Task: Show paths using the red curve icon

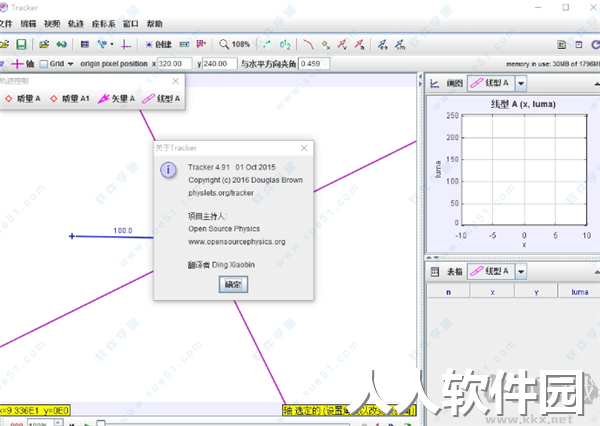Action: 308,44
